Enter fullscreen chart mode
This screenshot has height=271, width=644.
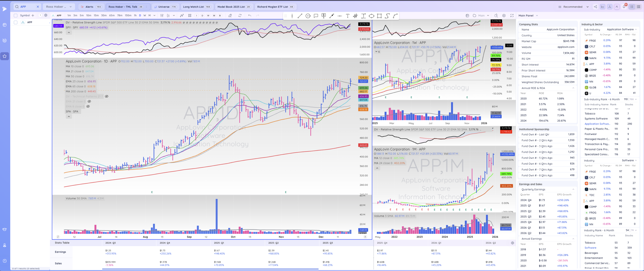click(512, 16)
